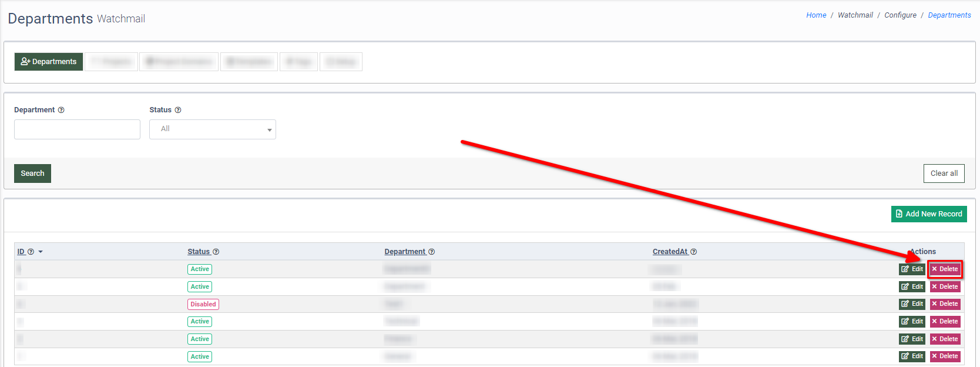Viewport: 980px width, 367px height.
Task: Open the Status filter dropdown
Action: tap(212, 129)
